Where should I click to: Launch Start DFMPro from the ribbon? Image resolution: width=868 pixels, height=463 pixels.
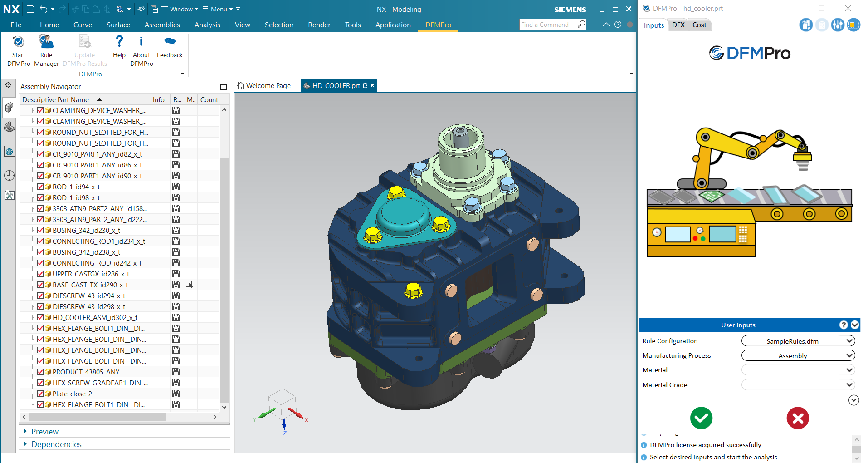[19, 51]
